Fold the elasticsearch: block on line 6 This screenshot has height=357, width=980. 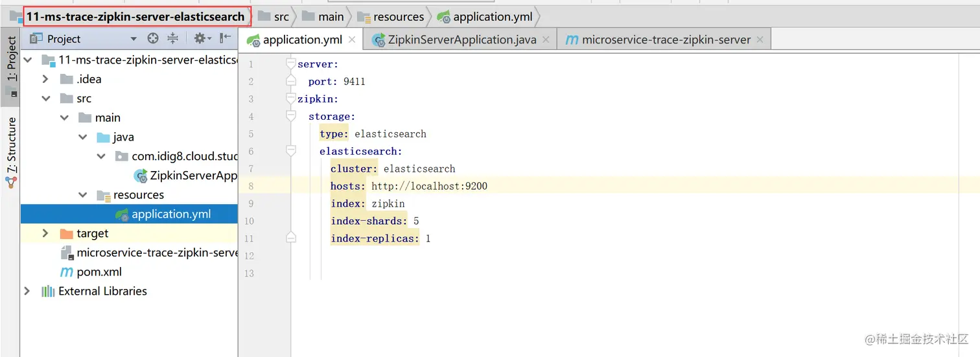(x=291, y=151)
